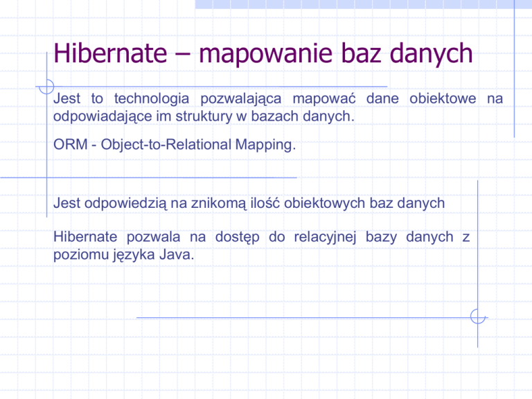Image resolution: width=532 pixels, height=399 pixels.
Task: Click the slide title 'Hibernate – mapowanie baz danych'
Action: tap(263, 53)
